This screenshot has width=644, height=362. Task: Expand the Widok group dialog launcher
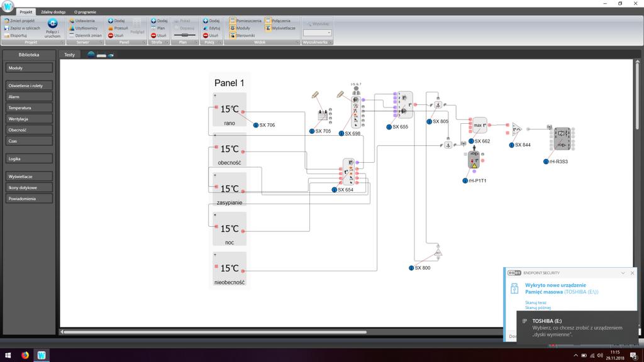(x=297, y=42)
